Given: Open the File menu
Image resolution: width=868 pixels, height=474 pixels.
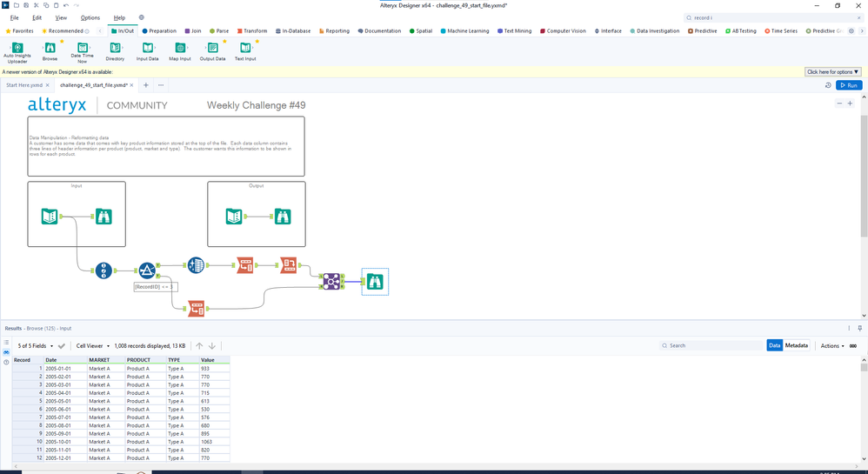Looking at the screenshot, I should tap(15, 17).
